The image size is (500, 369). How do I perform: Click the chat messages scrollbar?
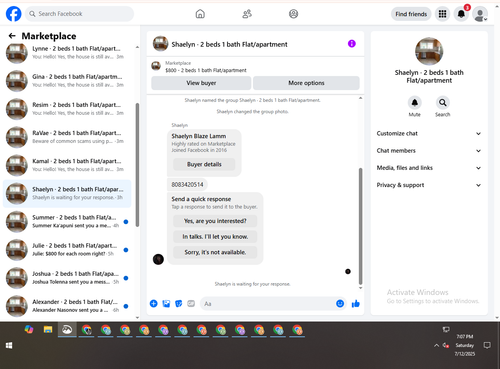coord(360,226)
